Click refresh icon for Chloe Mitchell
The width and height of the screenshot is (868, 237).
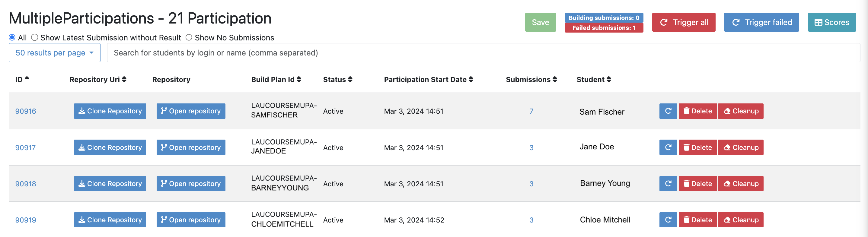(x=668, y=220)
